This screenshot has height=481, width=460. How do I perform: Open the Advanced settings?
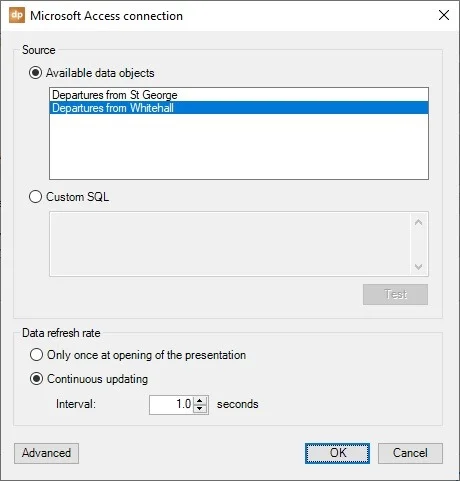[x=46, y=453]
